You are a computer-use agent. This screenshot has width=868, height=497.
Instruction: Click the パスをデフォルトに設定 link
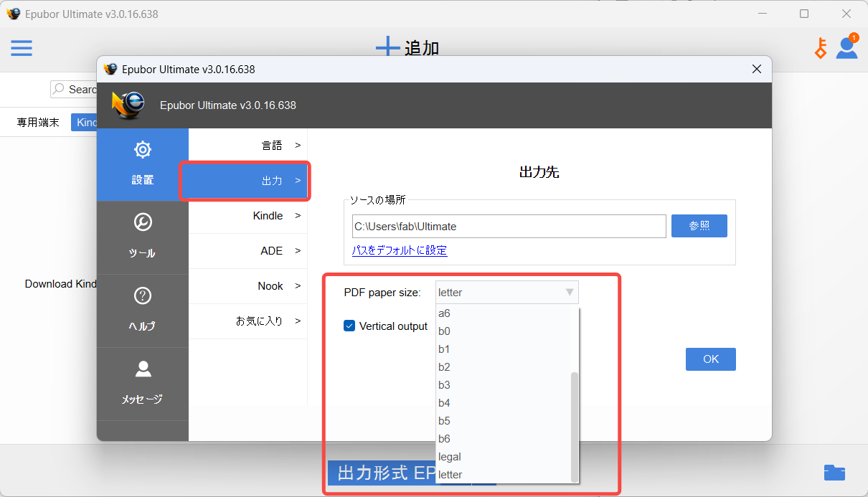click(x=400, y=250)
